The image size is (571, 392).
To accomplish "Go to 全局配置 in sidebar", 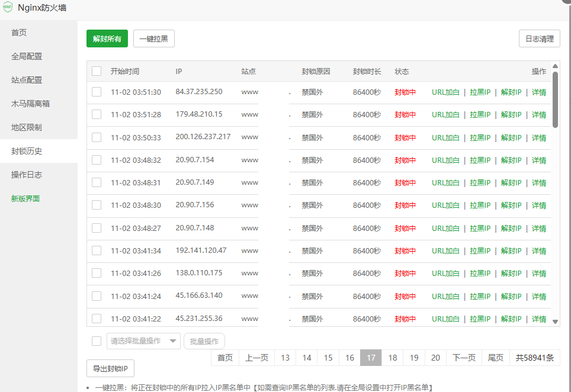I will [27, 56].
